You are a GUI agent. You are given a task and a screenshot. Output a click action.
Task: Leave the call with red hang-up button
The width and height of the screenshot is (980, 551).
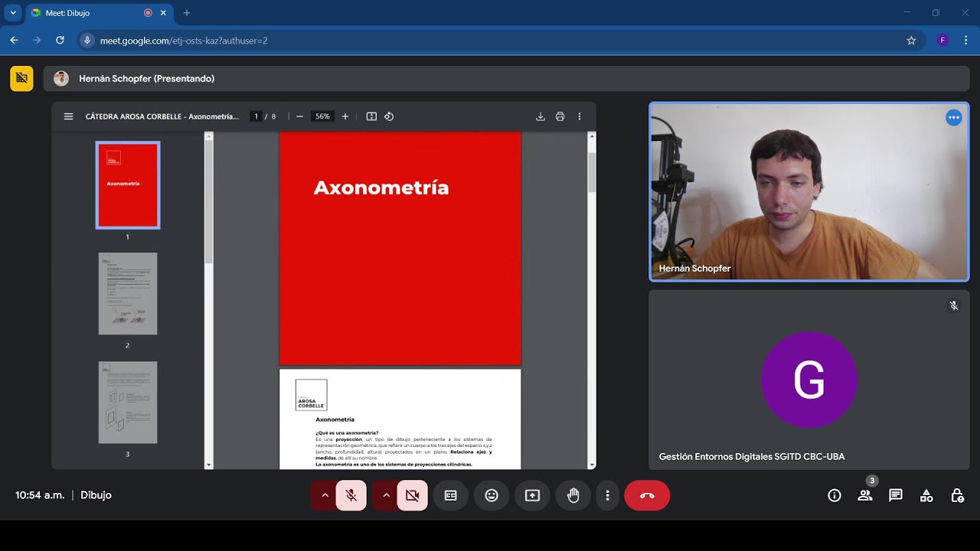point(647,495)
